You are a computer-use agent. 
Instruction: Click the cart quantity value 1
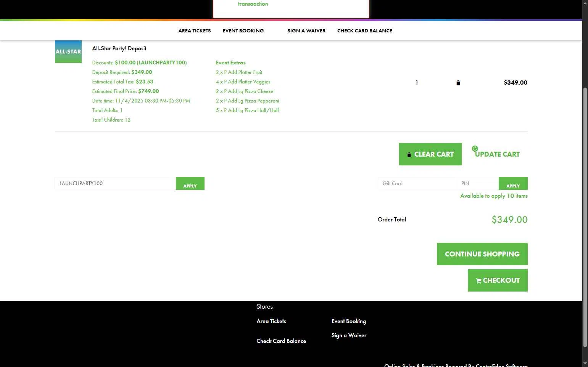pyautogui.click(x=417, y=83)
